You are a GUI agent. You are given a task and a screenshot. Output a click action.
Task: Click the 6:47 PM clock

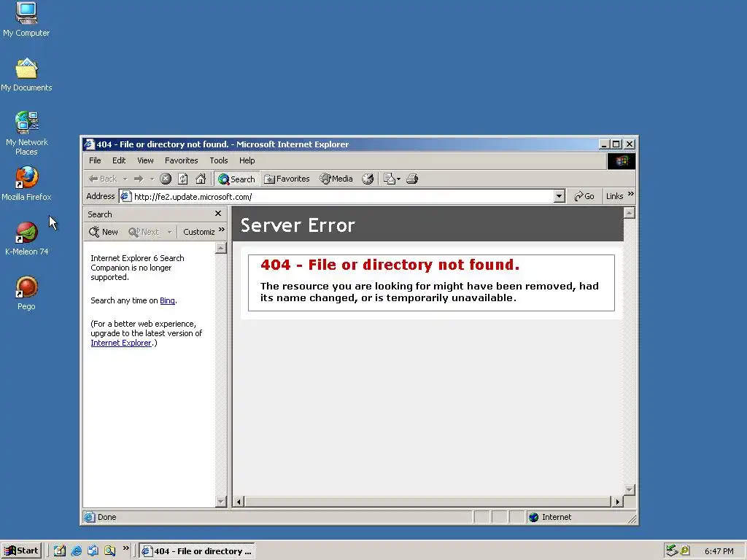(719, 551)
